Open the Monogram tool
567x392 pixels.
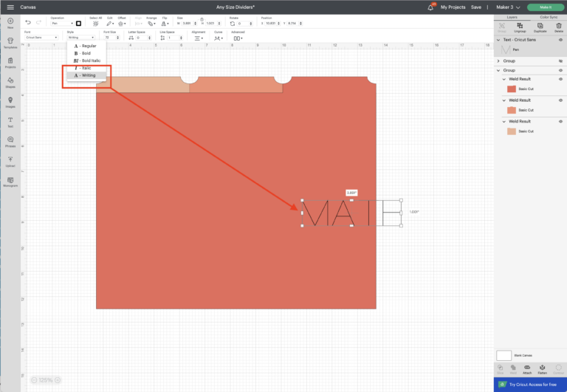10,181
